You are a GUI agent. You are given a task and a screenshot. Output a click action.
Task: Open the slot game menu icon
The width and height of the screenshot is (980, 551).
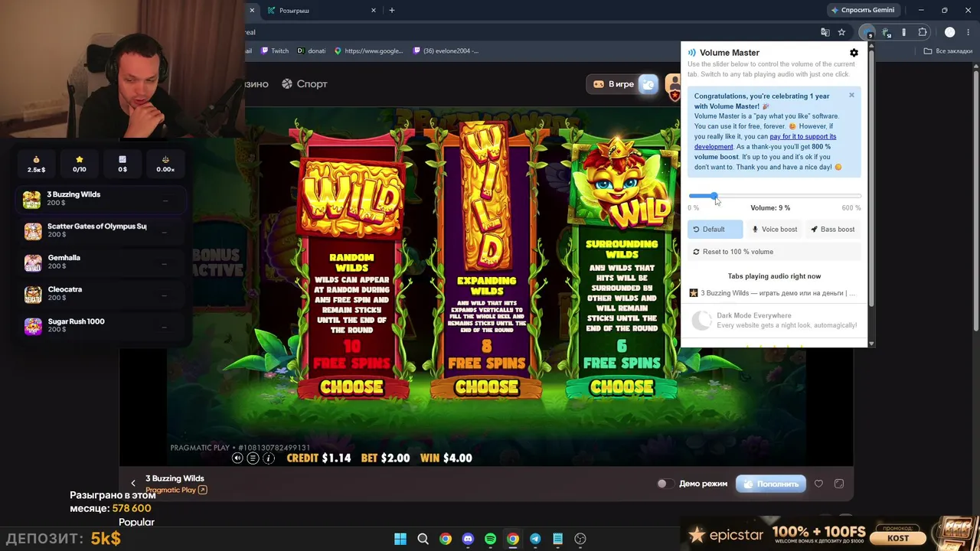pyautogui.click(x=253, y=458)
